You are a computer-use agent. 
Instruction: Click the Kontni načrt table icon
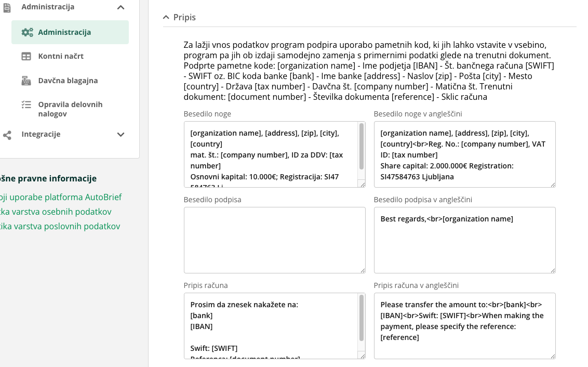(26, 56)
